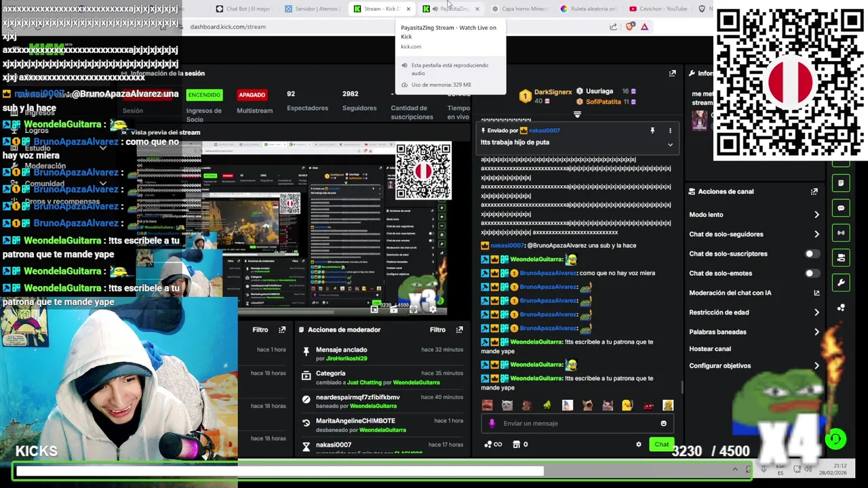
Task: Click the share icon in address bar
Action: coord(613,26)
